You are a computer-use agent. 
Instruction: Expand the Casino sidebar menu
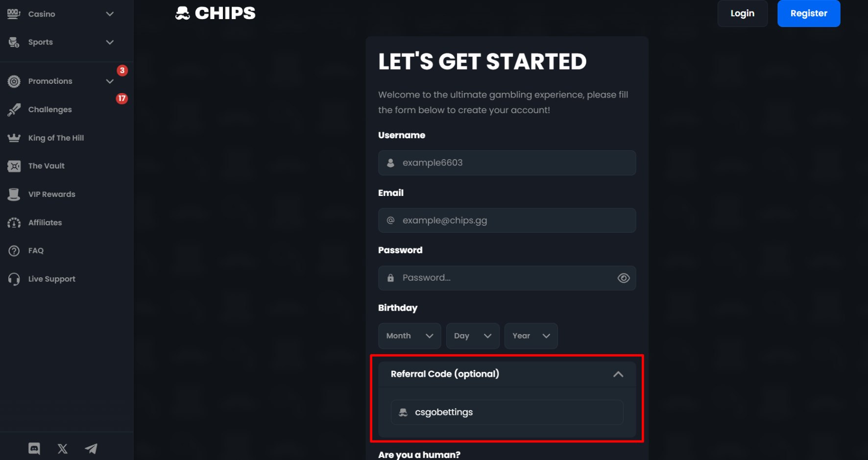pos(110,14)
